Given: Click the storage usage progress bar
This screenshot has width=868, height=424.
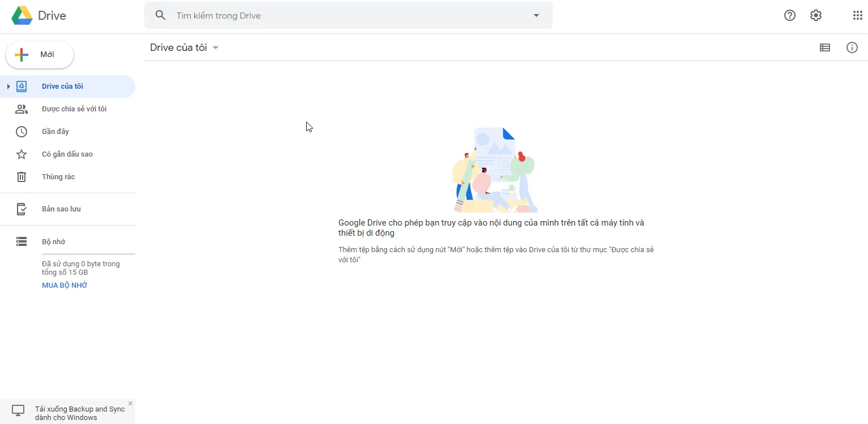Looking at the screenshot, I should click(88, 254).
